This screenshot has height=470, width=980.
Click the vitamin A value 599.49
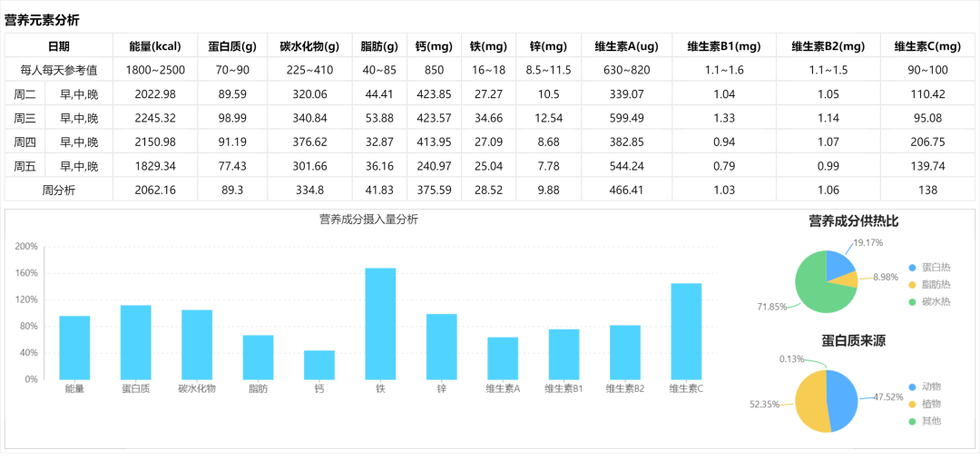click(x=628, y=118)
